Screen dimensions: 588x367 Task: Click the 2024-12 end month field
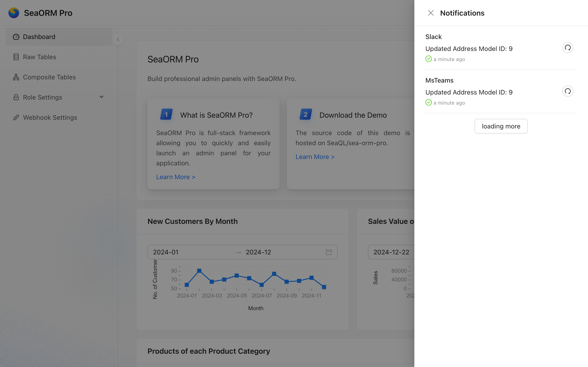[258, 252]
